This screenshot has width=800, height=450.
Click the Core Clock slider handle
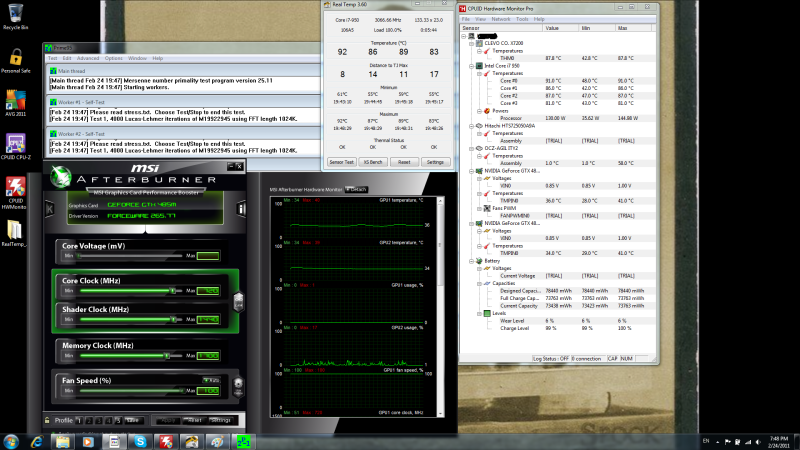tap(172, 290)
